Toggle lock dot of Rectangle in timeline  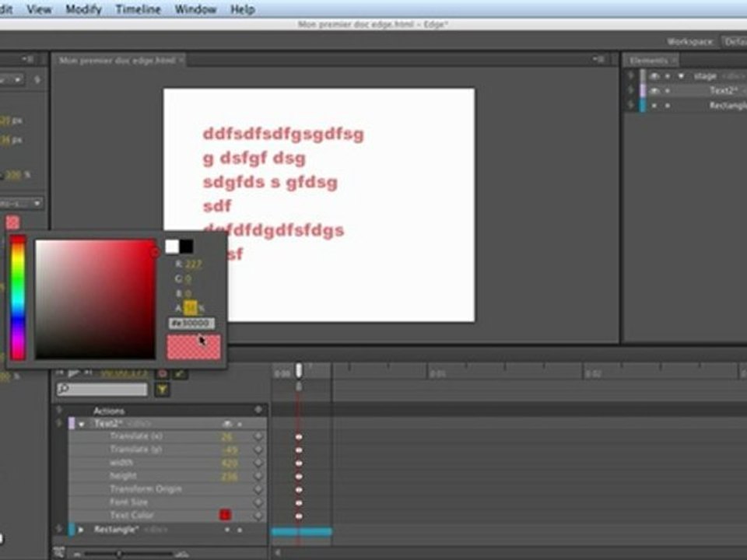tap(240, 530)
